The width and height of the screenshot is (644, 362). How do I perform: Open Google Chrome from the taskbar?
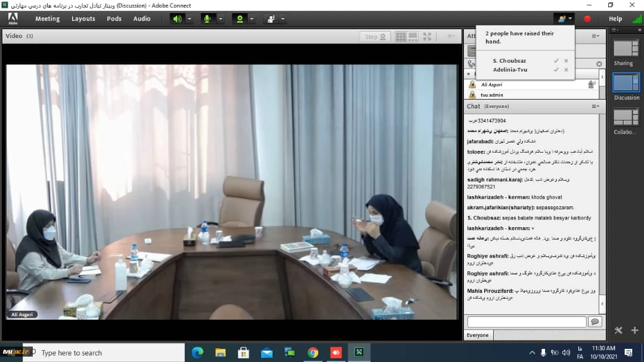(x=313, y=352)
